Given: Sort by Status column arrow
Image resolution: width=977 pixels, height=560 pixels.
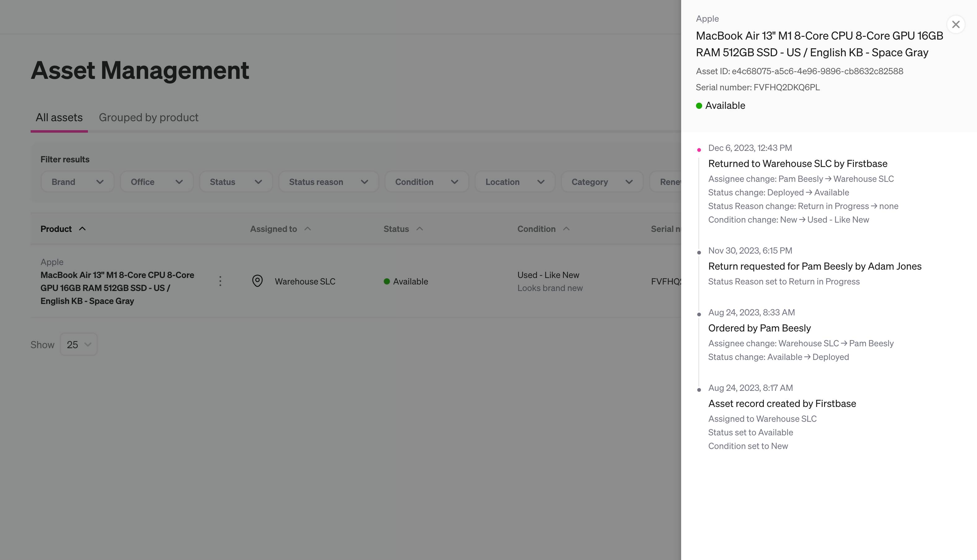Looking at the screenshot, I should point(420,229).
